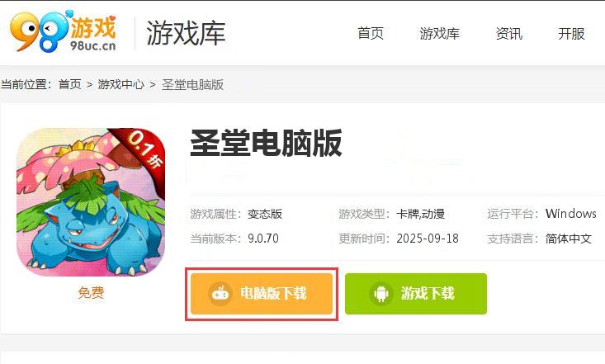
Task: Click the 变态版 game attribute value
Action: (265, 214)
